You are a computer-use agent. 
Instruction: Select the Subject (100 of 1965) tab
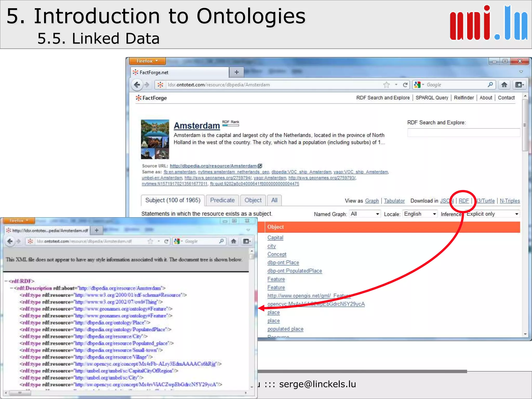[x=173, y=200]
